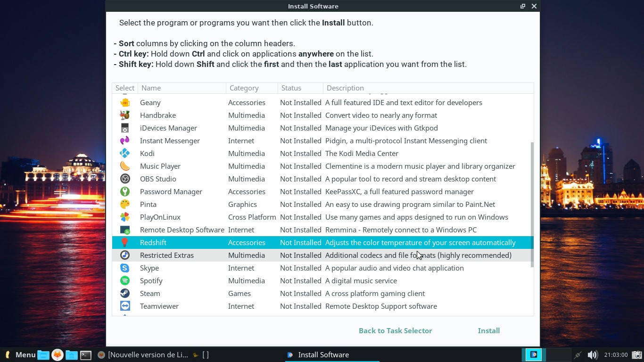
Task: Click the Remote Desktop Software icon
Action: 125,230
